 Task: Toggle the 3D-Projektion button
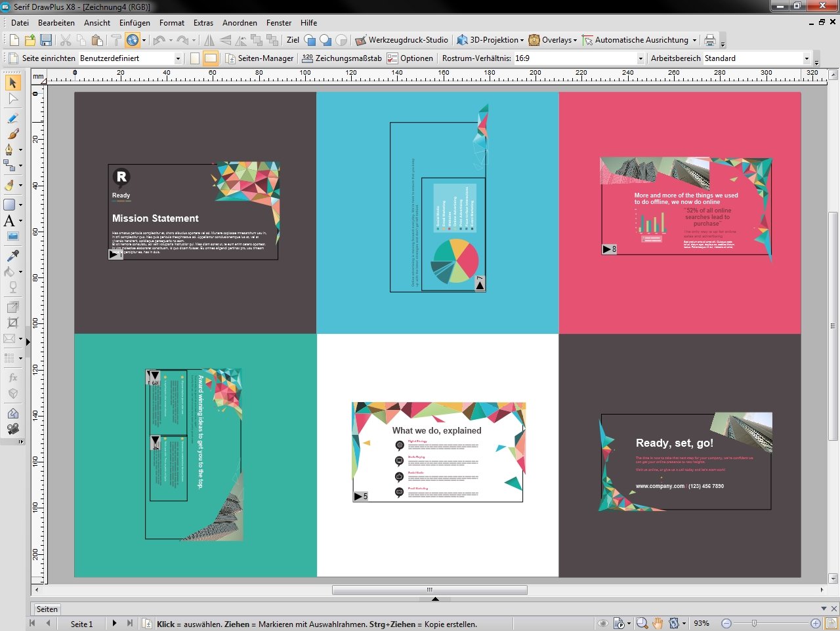[488, 40]
